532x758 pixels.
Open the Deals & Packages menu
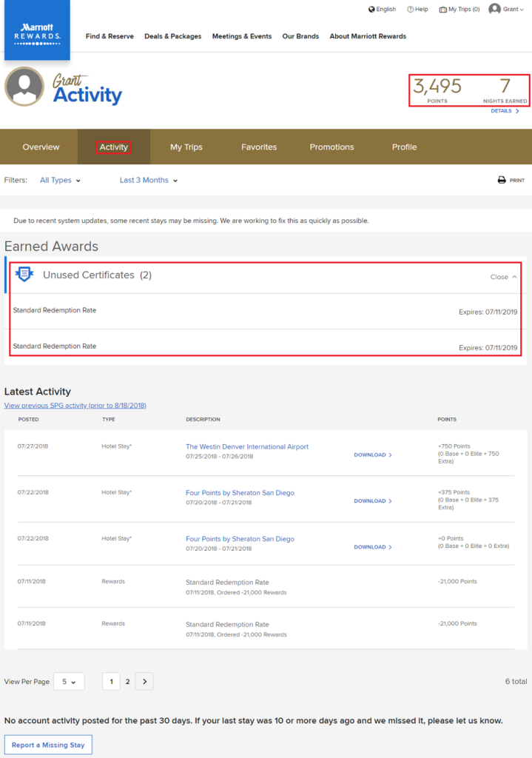pos(172,36)
